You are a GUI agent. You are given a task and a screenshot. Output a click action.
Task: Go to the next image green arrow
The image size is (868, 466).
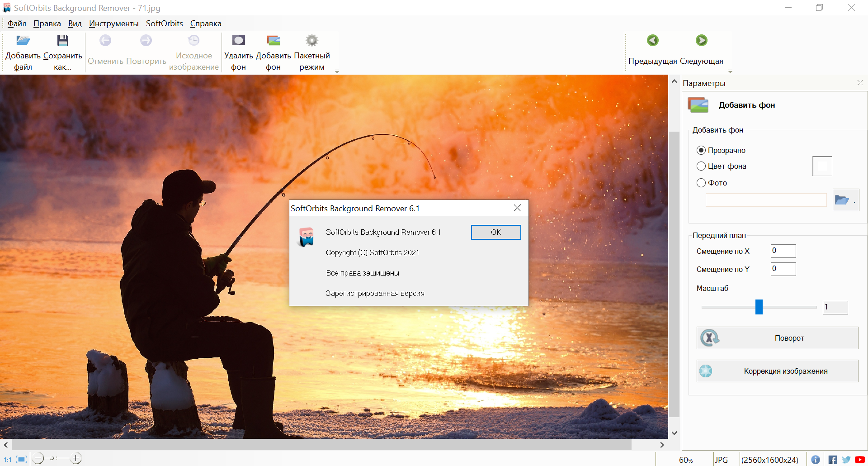[701, 41]
